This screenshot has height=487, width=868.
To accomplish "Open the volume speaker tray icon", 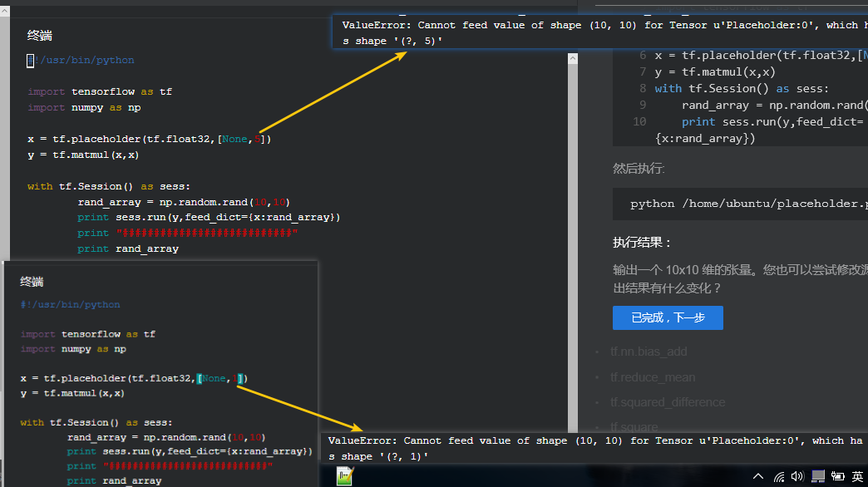I will 797,476.
